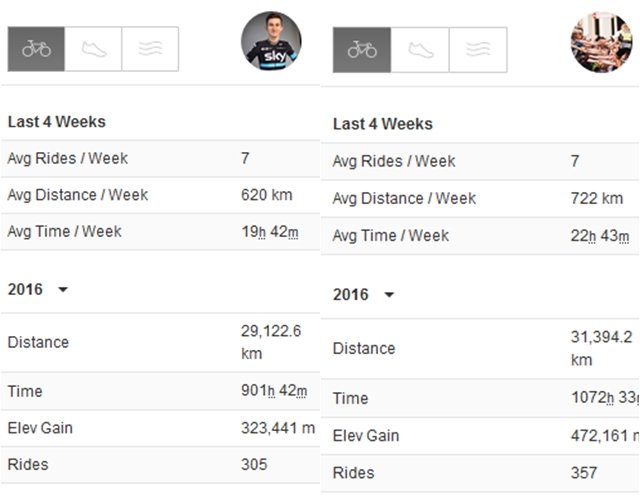640x500 pixels.
Task: Click the 'h' abbreviation in 19h 42m
Action: click(x=262, y=232)
